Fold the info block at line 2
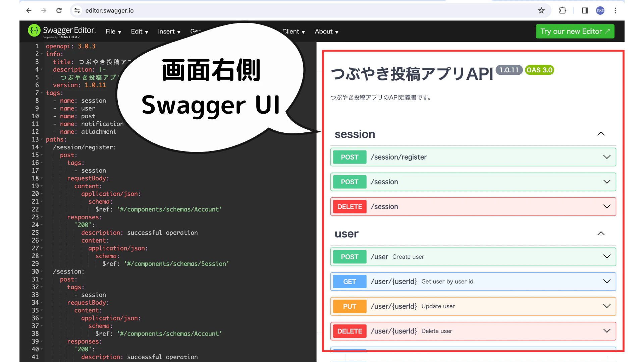 coord(42,54)
